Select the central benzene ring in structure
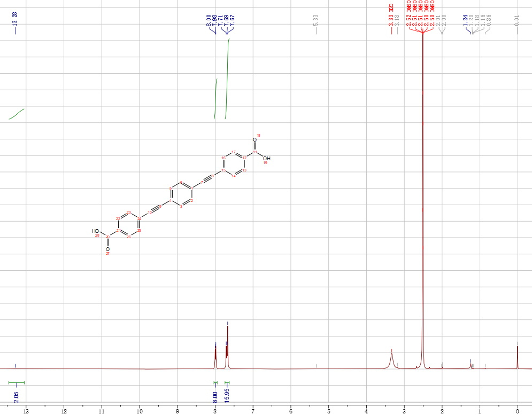This screenshot has width=532, height=415. 182,194
